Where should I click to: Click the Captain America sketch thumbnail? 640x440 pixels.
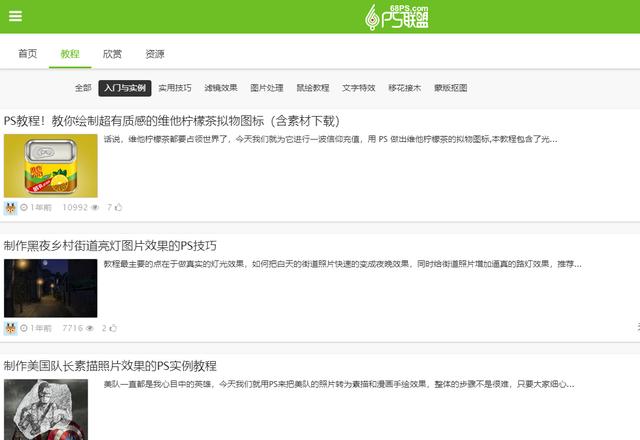point(46,409)
